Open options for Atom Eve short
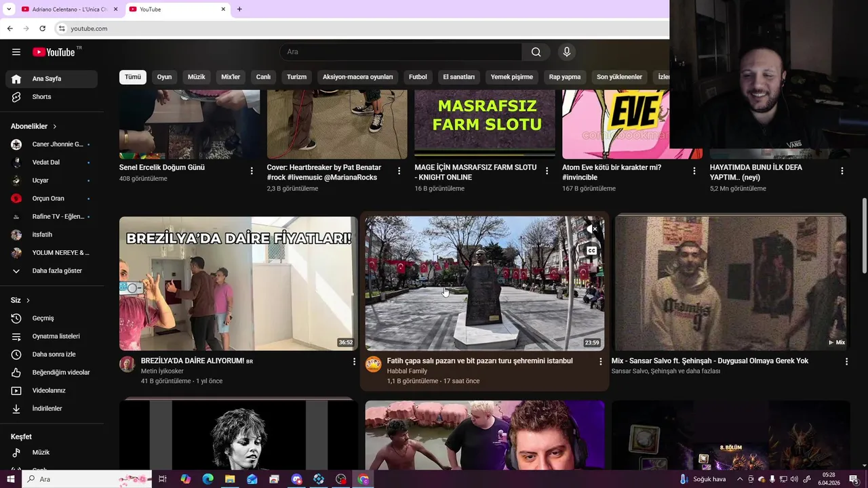 point(694,171)
